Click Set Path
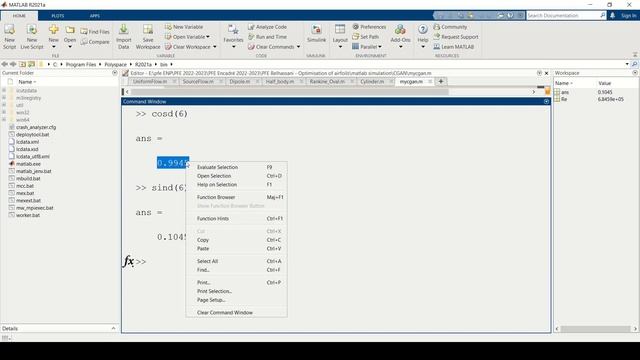The height and width of the screenshot is (360, 640). [365, 37]
